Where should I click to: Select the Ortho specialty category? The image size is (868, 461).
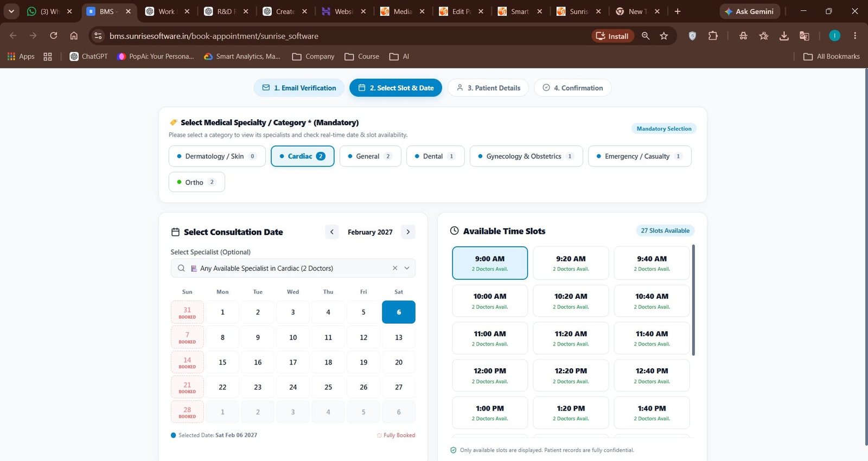point(197,182)
